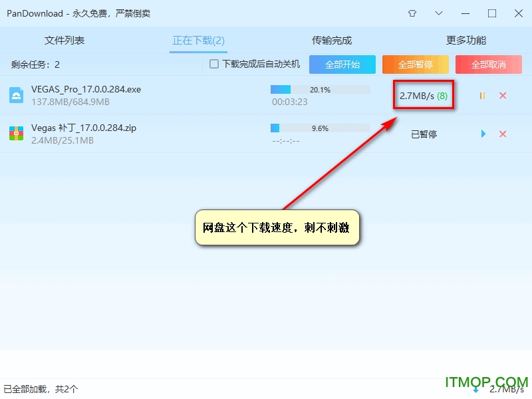Click the 全部开始 button
The image size is (532, 399).
342,65
